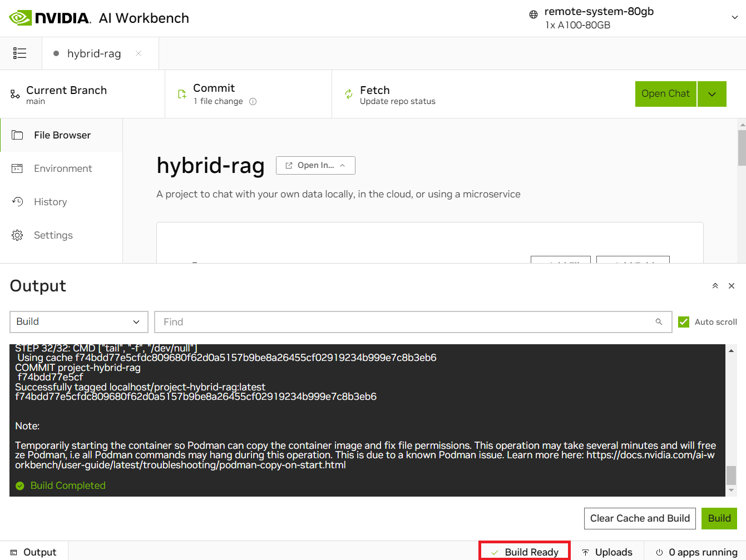The width and height of the screenshot is (746, 560).
Task: Click the output log scroll-up arrow
Action: (x=732, y=350)
